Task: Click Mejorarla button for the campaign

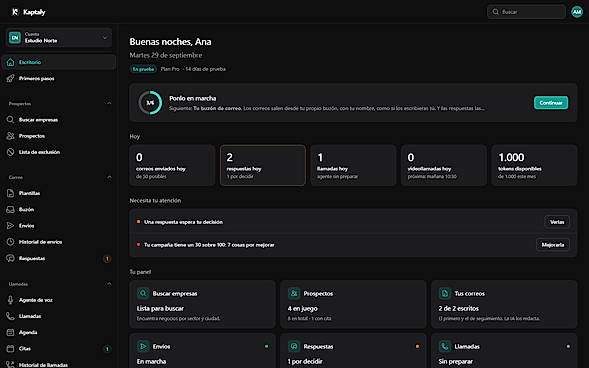Action: pos(553,245)
